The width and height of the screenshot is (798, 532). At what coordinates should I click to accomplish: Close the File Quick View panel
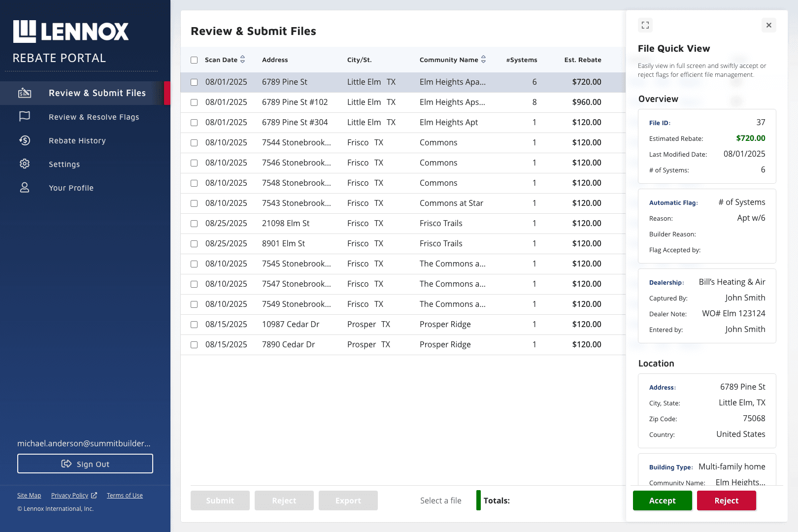769,25
